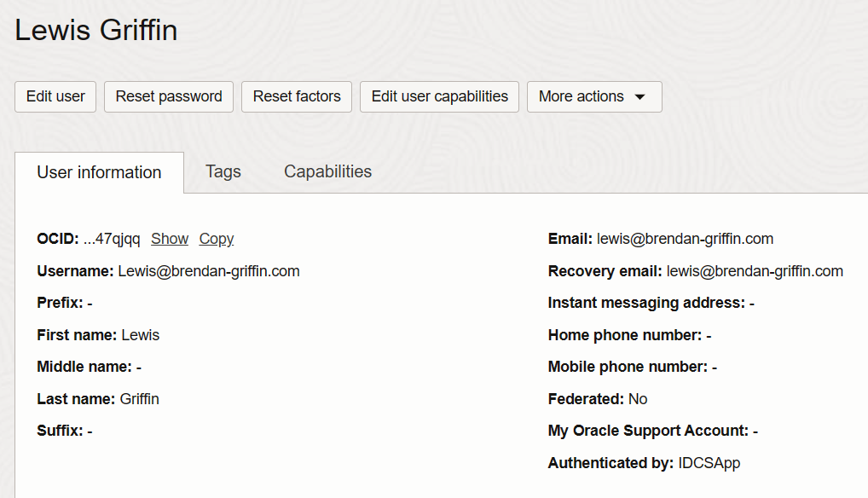Click the Username value text
868x498 pixels.
pyautogui.click(x=209, y=271)
